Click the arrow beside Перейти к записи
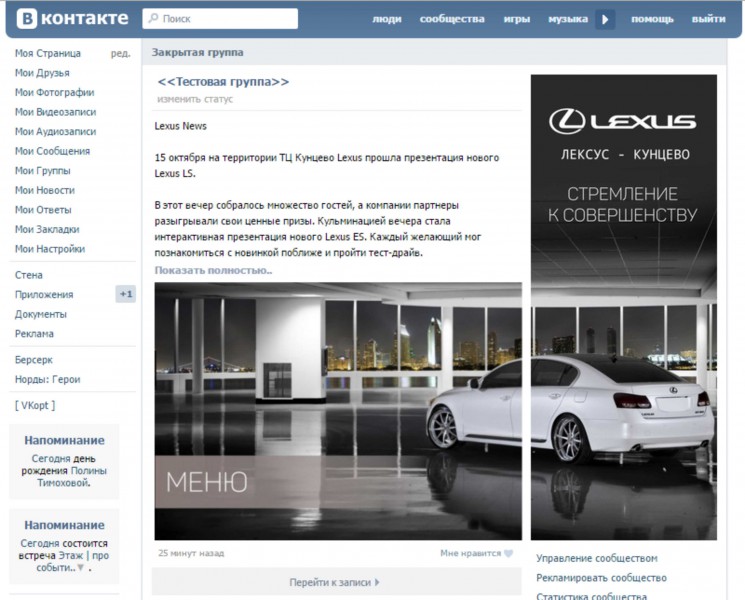The image size is (745, 600). [x=377, y=582]
